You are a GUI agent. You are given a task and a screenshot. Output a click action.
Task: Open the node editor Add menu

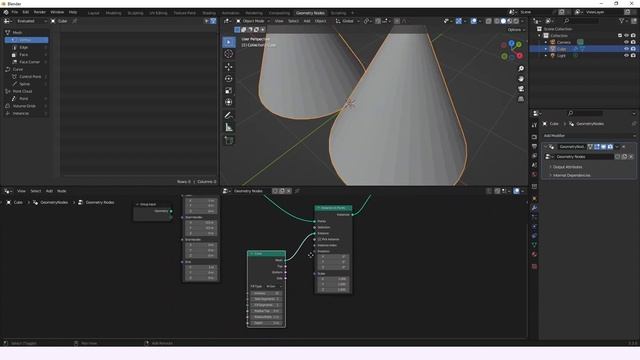click(49, 191)
